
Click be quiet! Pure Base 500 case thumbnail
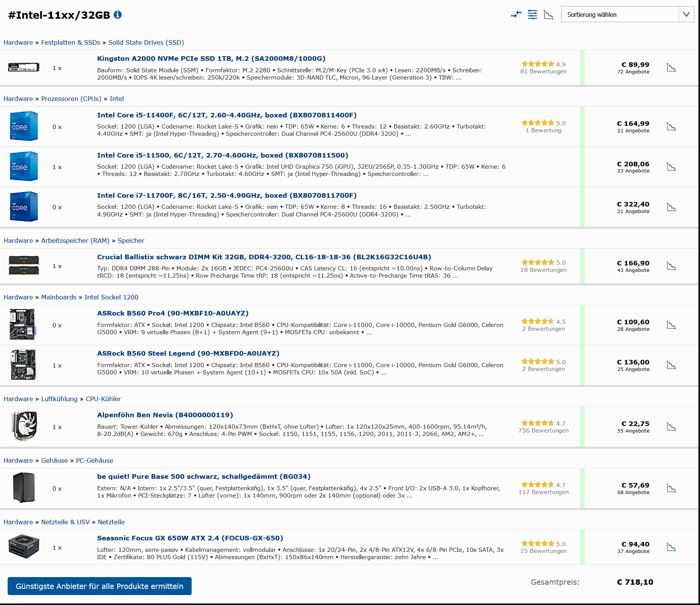point(24,488)
